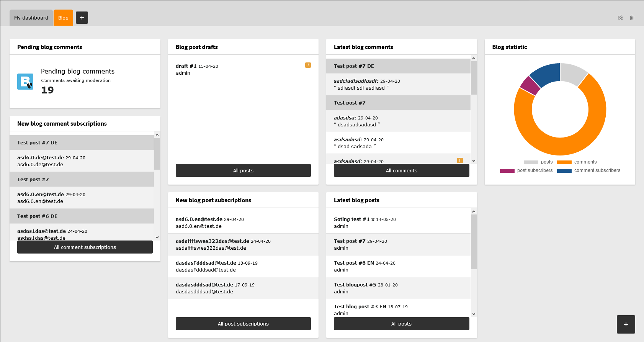Add widget with bottom-right plus button

[626, 324]
